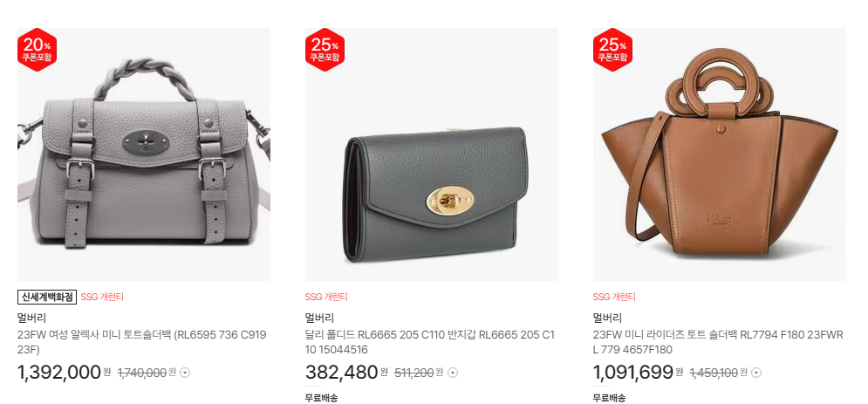Open 달리 폴디드 RL6665 반지갑 product title
Image resolution: width=868 pixels, height=404 pixels.
coord(429,342)
